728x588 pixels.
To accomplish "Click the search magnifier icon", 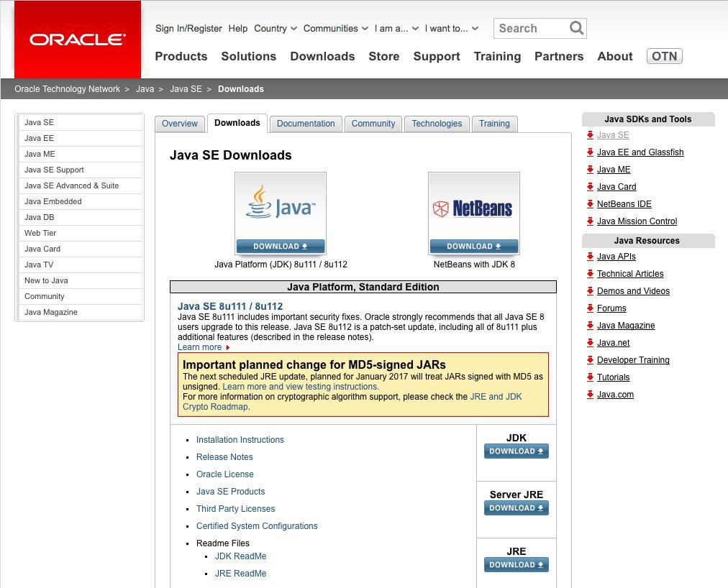I will click(576, 28).
